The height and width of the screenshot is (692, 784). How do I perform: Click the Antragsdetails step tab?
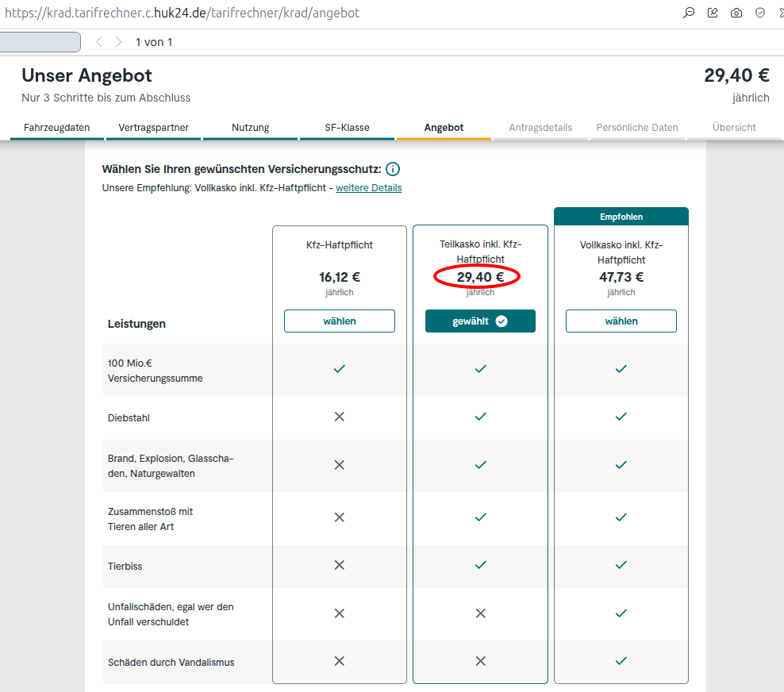coord(540,128)
